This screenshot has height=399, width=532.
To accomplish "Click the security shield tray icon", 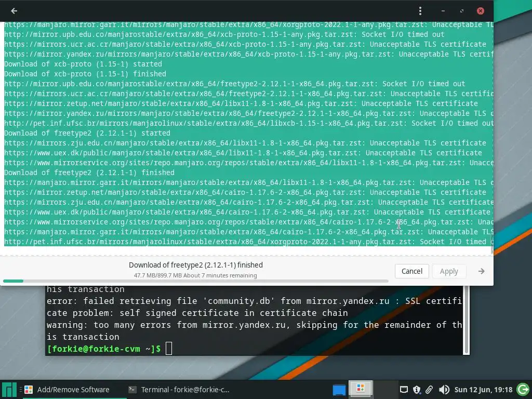I will tap(417, 390).
